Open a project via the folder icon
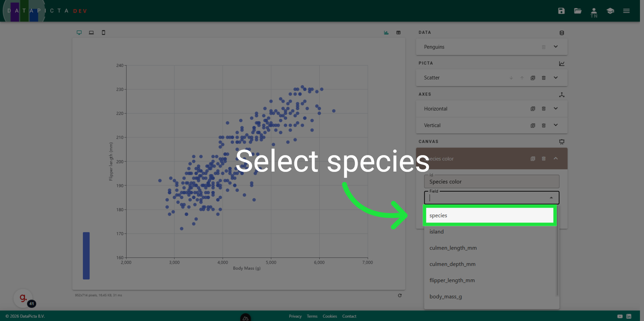The image size is (644, 321). pos(577,11)
